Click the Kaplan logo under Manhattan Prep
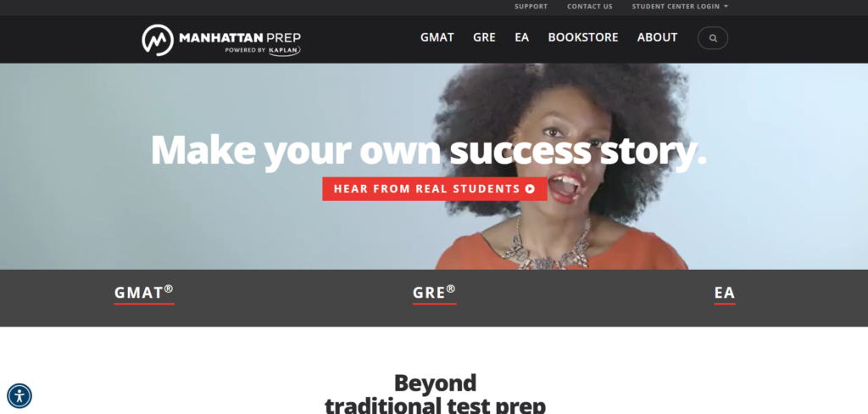Image resolution: width=868 pixels, height=414 pixels. pyautogui.click(x=285, y=50)
